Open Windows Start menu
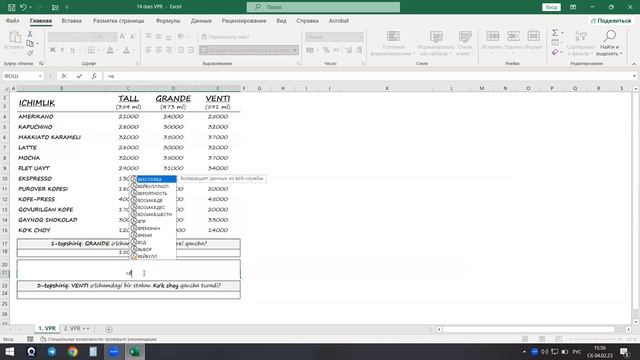640x360 pixels. coord(10,351)
